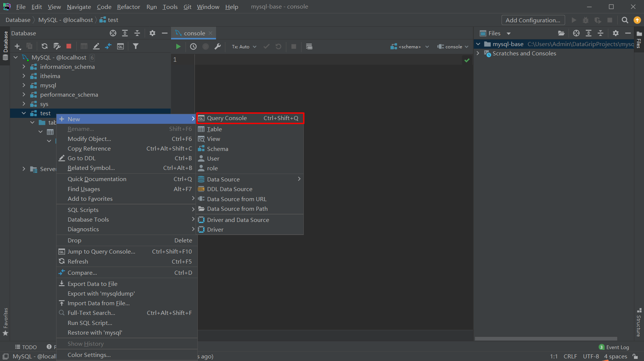Choose Table from the New submenu
The image size is (644, 361).
[250, 129]
